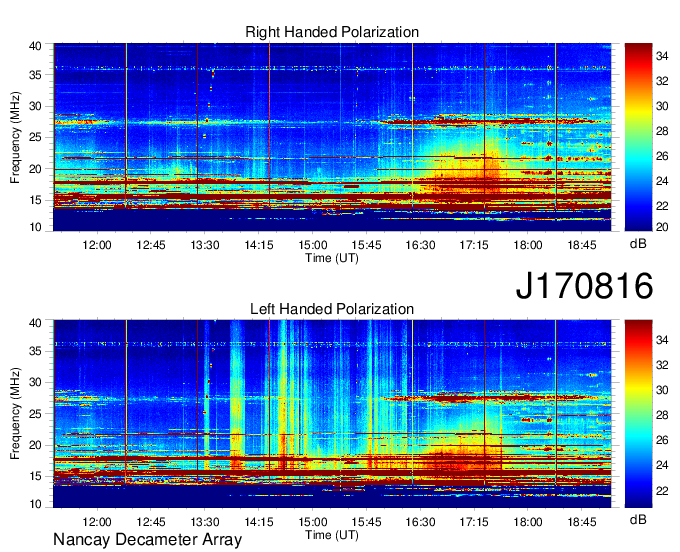Click the "dB" label under the bottom colorbar
The image size is (680, 552).
click(x=638, y=519)
